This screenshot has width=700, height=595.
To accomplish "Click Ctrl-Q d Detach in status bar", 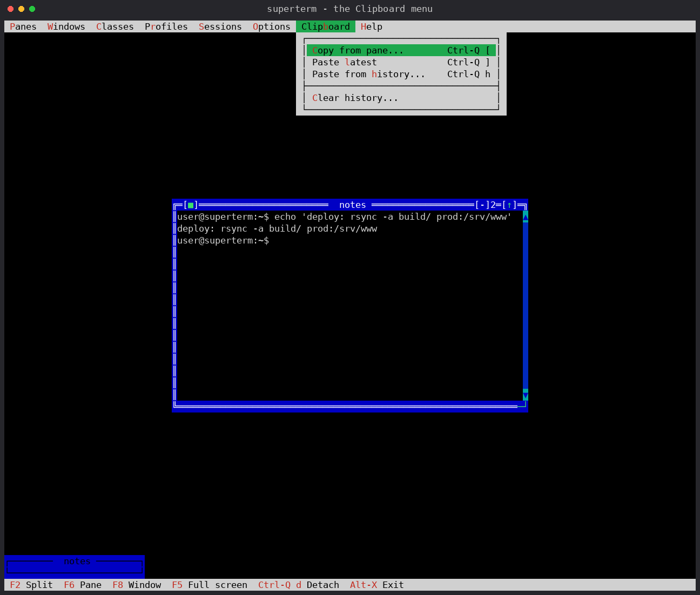I will click(x=299, y=585).
